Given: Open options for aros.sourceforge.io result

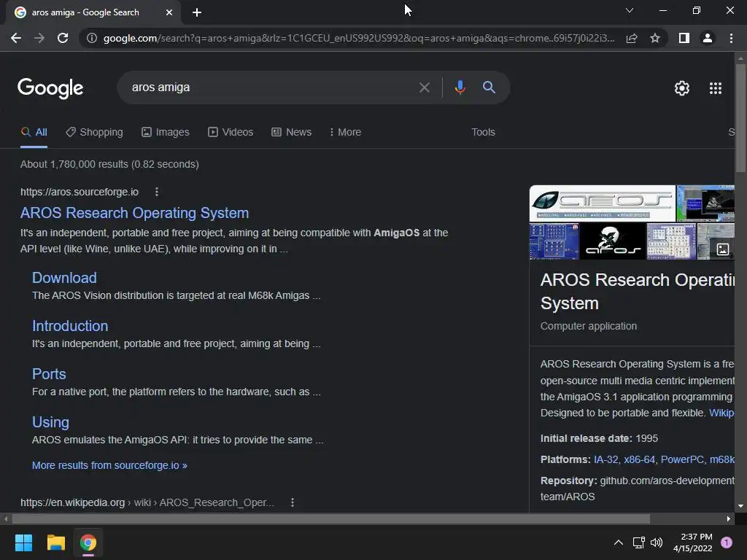Looking at the screenshot, I should [157, 192].
